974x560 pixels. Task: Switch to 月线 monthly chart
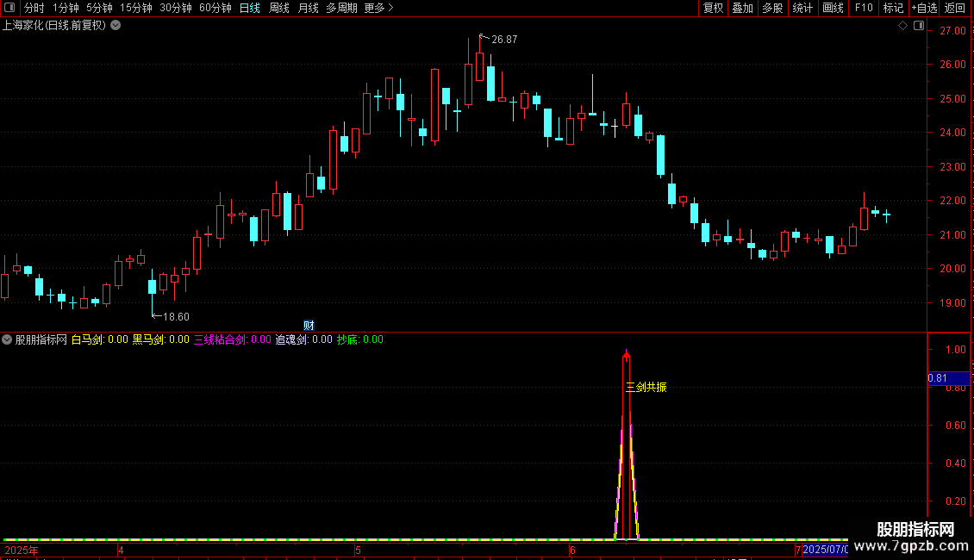(308, 8)
